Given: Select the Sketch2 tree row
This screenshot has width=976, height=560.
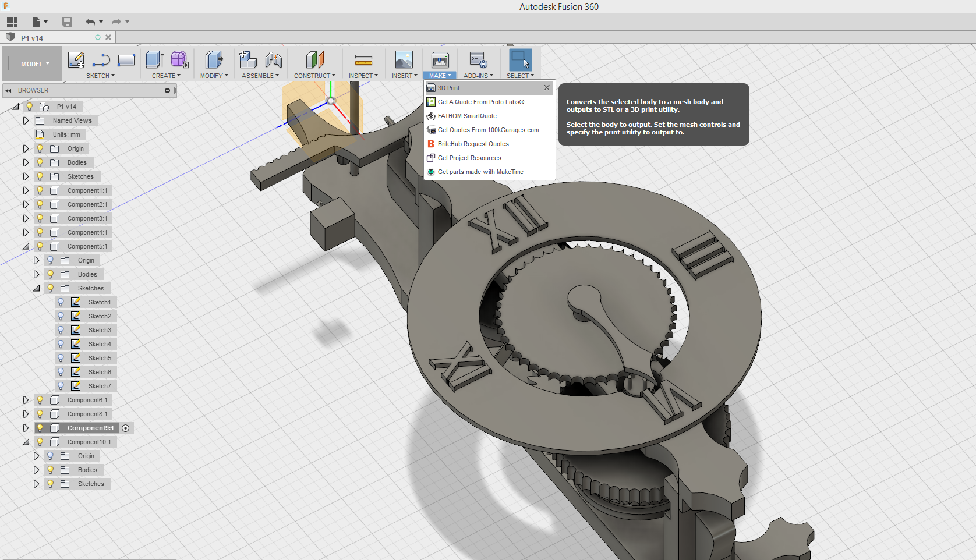Looking at the screenshot, I should pyautogui.click(x=86, y=316).
